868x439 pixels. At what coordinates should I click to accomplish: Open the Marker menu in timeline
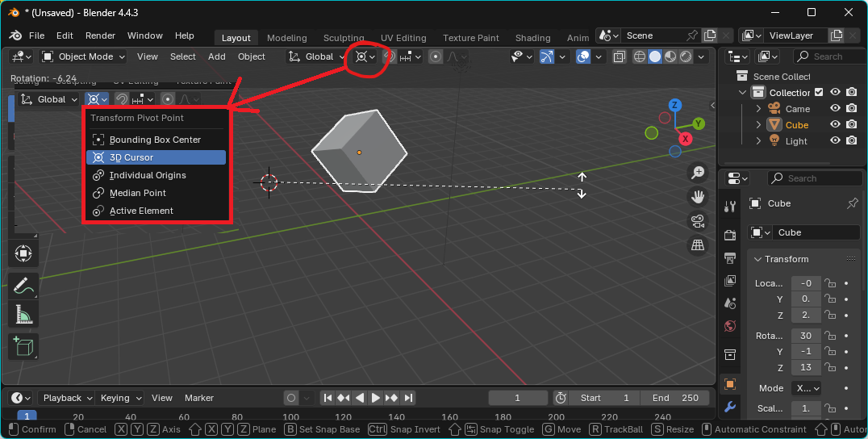(x=199, y=398)
